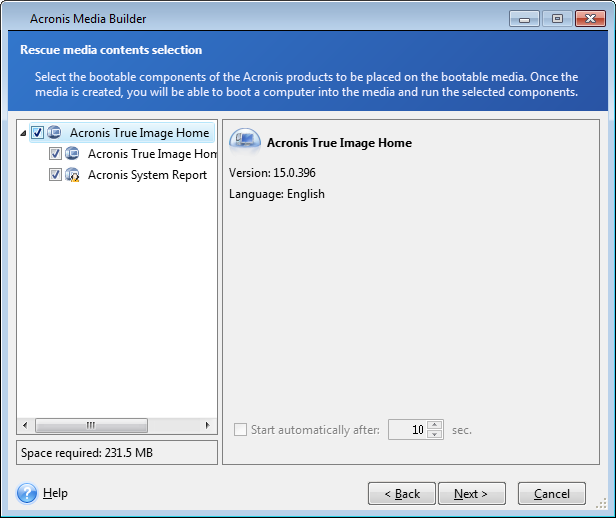Click the tree scrollbar left arrow
Screen dimensions: 616x518
tap(25, 425)
